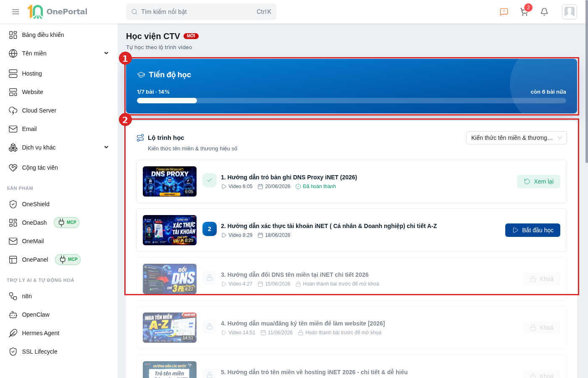The height and width of the screenshot is (378, 588).
Task: Click the Website layout icon
Action: 13,92
